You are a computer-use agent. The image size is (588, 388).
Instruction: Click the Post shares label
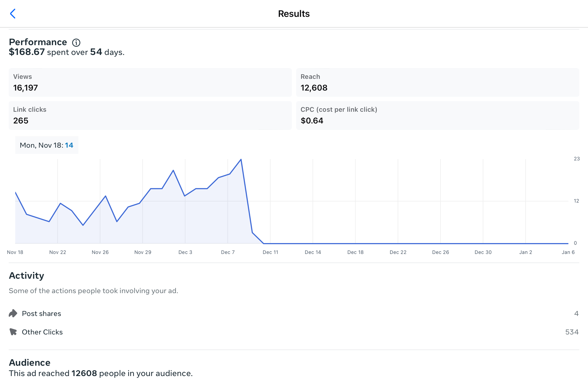(x=41, y=313)
